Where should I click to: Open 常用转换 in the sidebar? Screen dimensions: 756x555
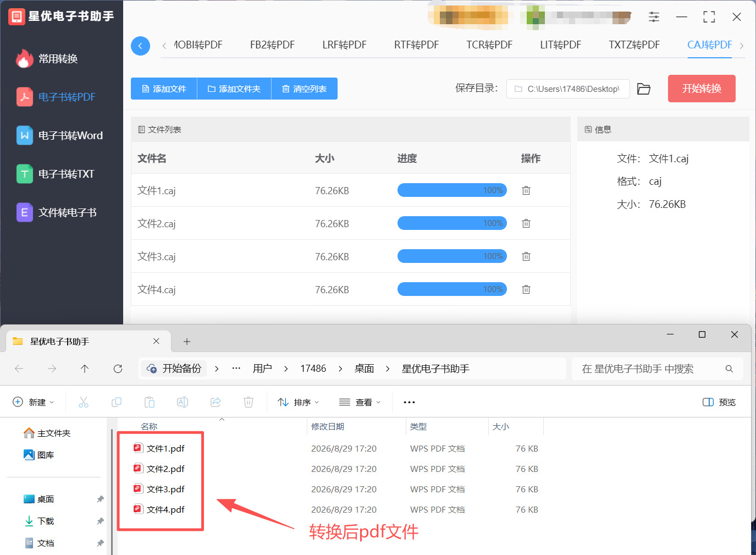(x=47, y=59)
